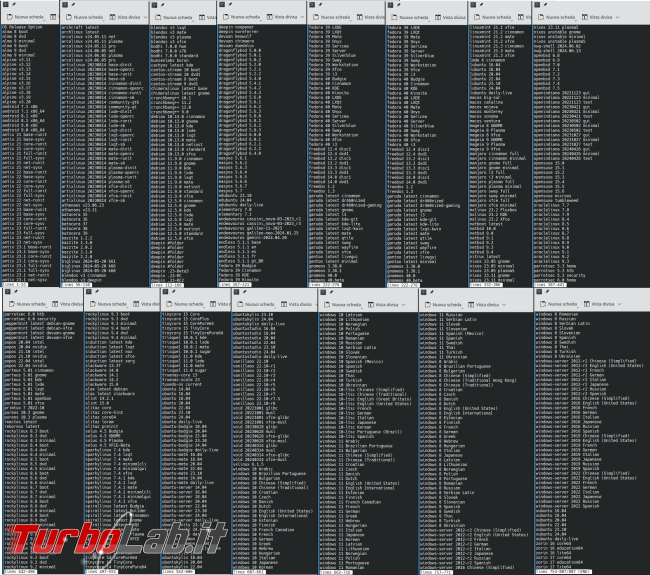Click Vista divisa in the parrotsec list window
The image size is (650, 575).
pyautogui.click(x=67, y=304)
